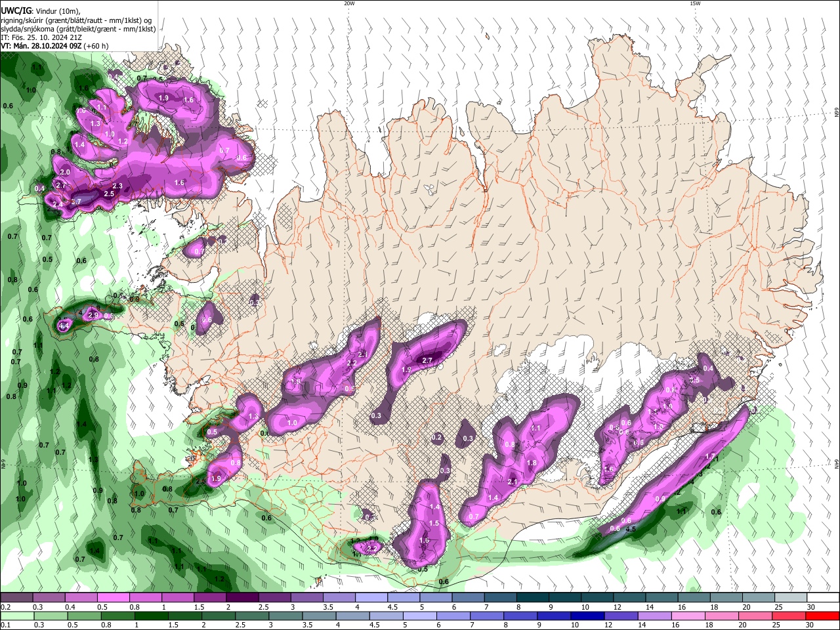Click the 'rigning/skúrir' legend description line
Image resolution: width=840 pixels, height=630 pixels.
[76, 20]
